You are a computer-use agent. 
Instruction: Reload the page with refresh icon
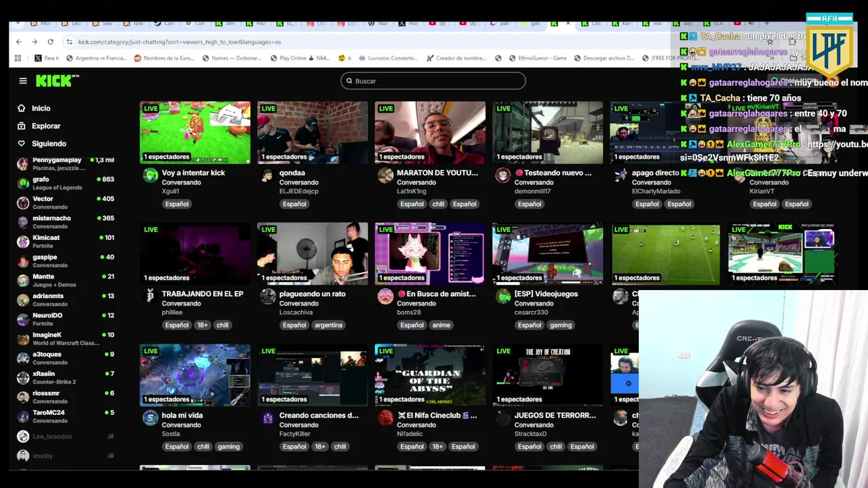tap(50, 42)
